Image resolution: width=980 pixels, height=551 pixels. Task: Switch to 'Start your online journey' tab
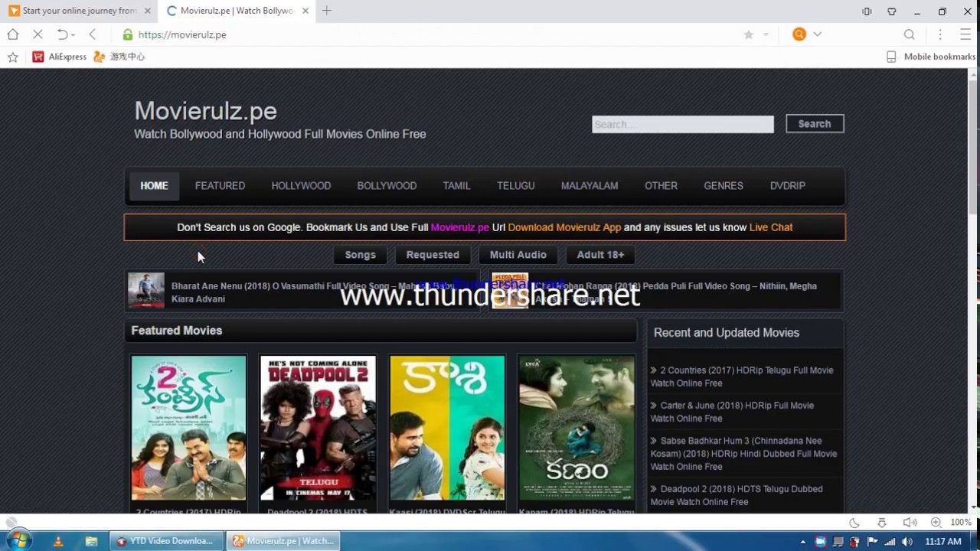point(79,11)
